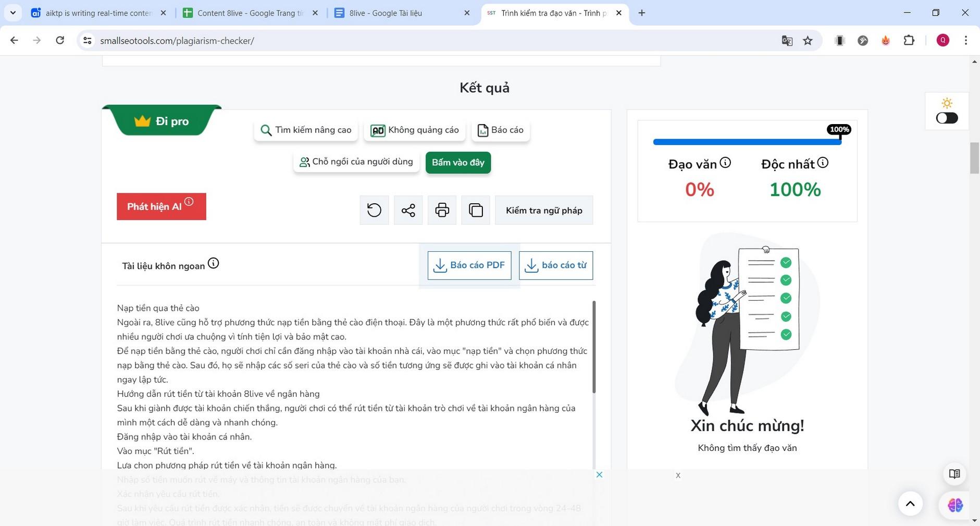Open the brain AI assistant icon
This screenshot has height=526, width=980.
click(x=955, y=505)
